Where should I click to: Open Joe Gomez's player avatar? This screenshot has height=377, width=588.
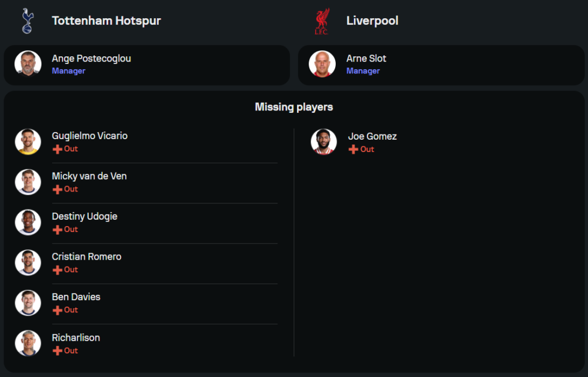(x=323, y=142)
